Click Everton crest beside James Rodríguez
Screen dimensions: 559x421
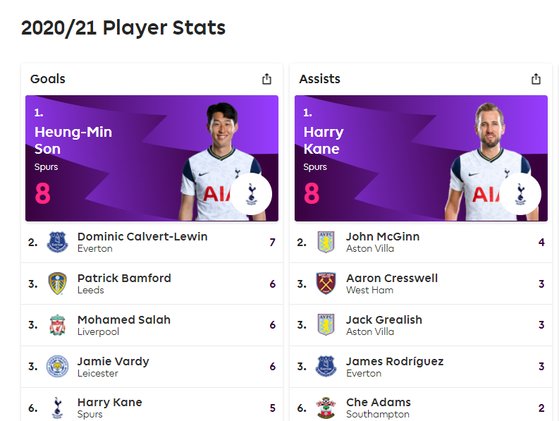tap(326, 366)
